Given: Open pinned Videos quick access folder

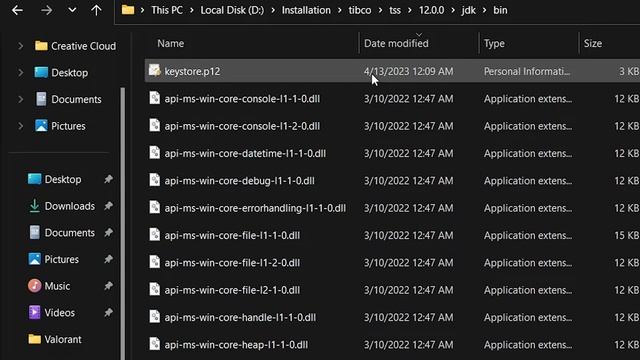Looking at the screenshot, I should [60, 313].
